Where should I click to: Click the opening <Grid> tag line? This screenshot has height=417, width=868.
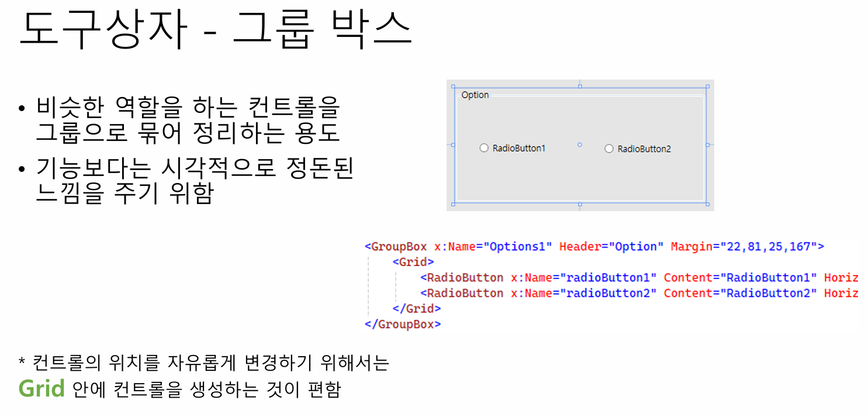pyautogui.click(x=413, y=261)
